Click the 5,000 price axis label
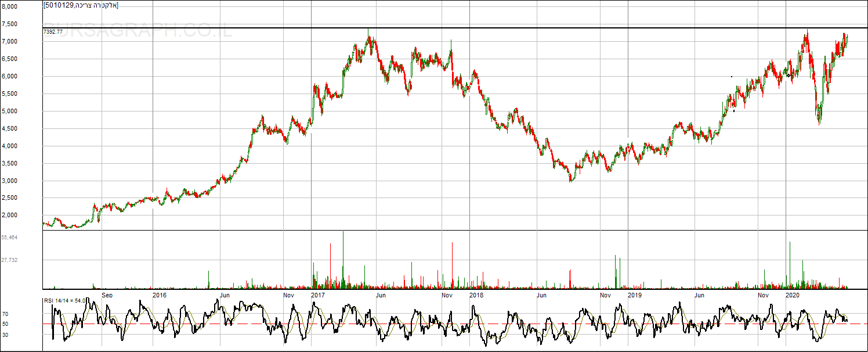The height and width of the screenshot is (352, 868). tap(9, 111)
